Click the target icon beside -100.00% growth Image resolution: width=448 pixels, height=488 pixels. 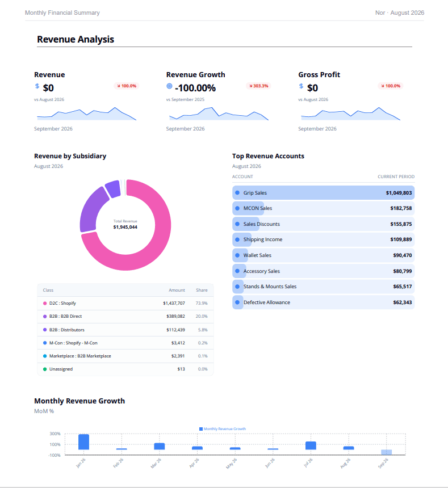(169, 86)
